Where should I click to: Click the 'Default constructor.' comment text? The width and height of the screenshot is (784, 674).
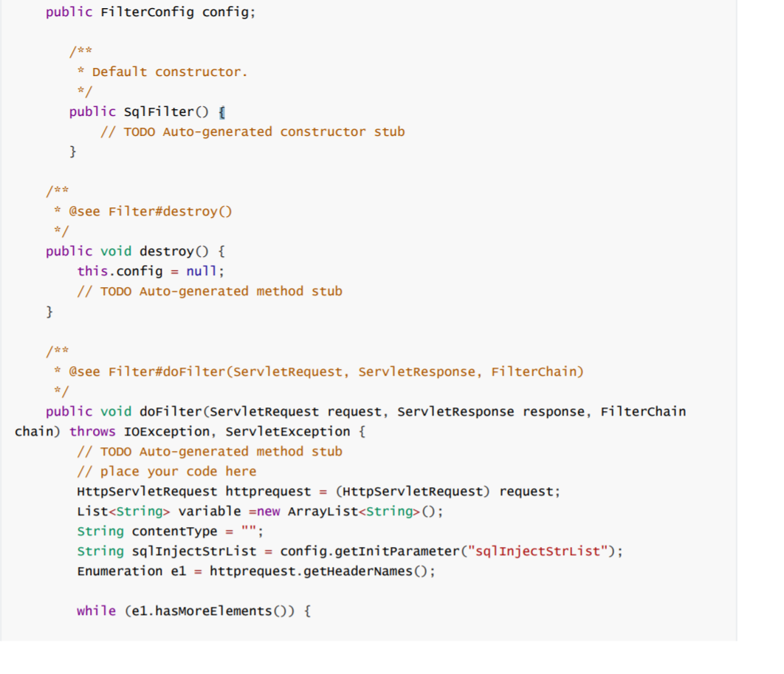tap(170, 72)
